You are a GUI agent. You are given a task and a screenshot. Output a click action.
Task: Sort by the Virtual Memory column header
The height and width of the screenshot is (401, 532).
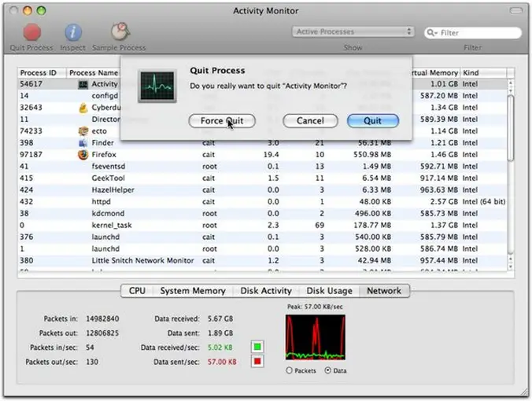click(436, 73)
